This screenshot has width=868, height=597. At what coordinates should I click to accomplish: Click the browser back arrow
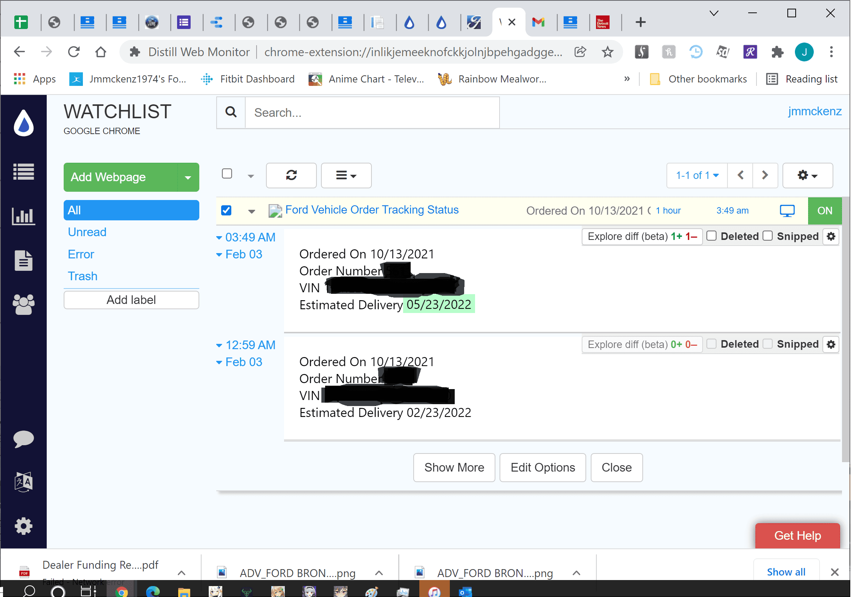(19, 52)
